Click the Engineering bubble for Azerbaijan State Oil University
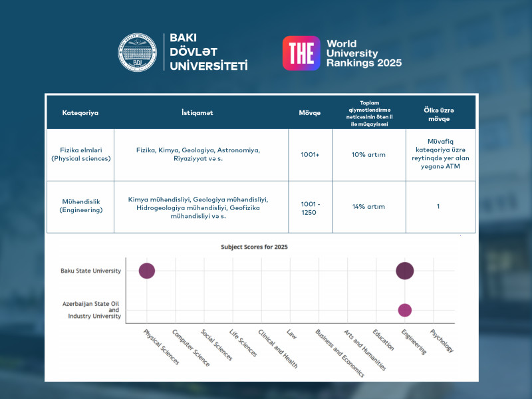 404,310
